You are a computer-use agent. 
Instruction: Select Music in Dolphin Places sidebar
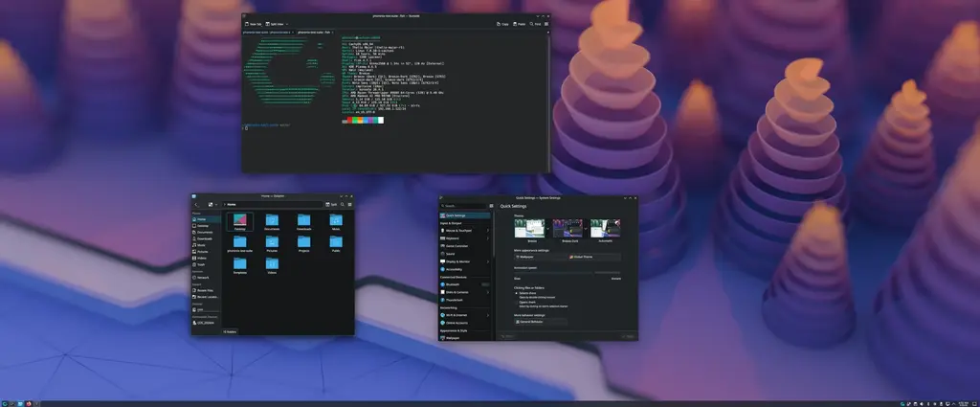tap(206, 245)
